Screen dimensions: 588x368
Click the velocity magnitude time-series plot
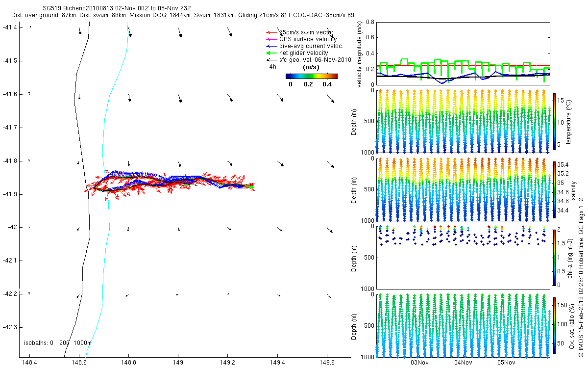(x=463, y=53)
